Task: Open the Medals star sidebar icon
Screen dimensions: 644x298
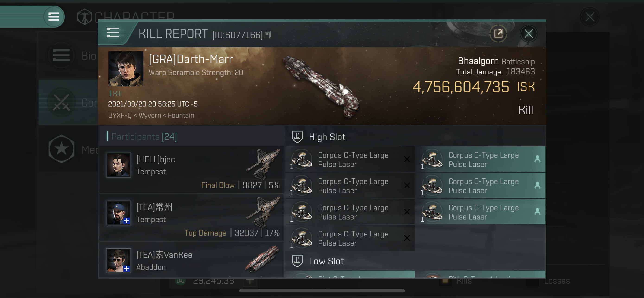Action: click(x=61, y=149)
